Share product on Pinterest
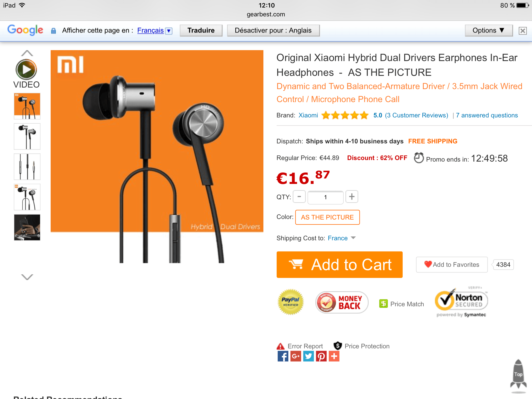532x399 pixels. 321,356
